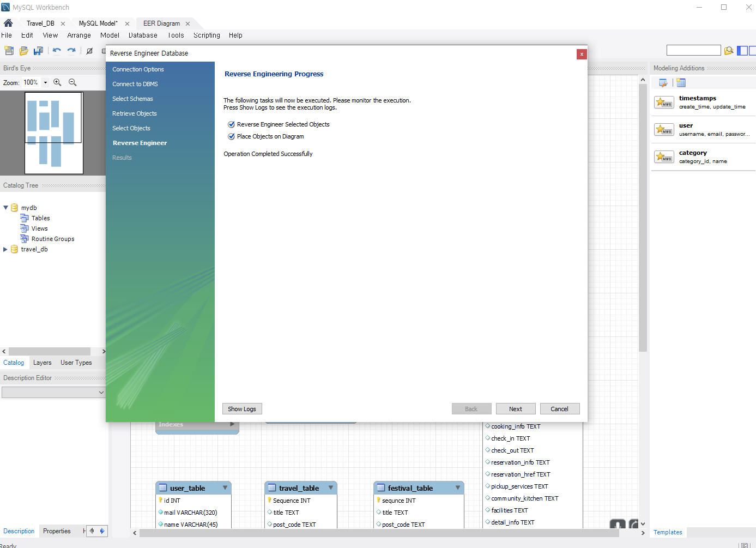Select the category template MWB icon
Image resolution: width=756 pixels, height=548 pixels.
pyautogui.click(x=664, y=157)
